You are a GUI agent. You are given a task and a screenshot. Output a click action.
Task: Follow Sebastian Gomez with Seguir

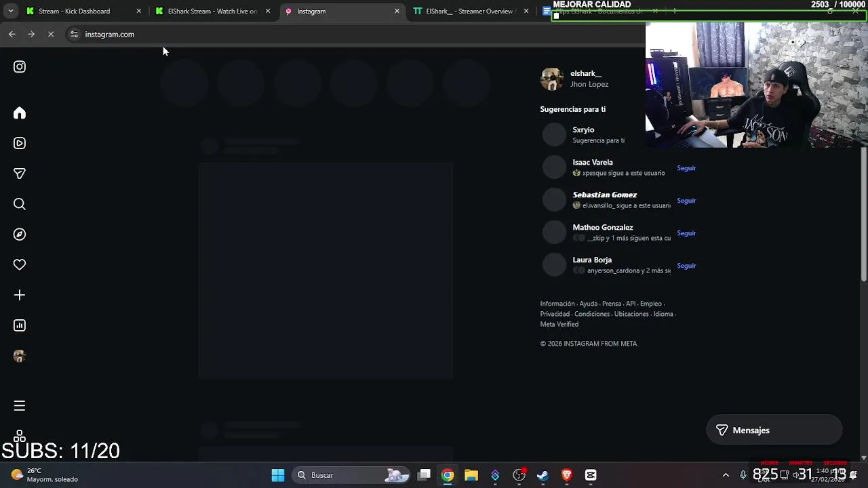(686, 201)
